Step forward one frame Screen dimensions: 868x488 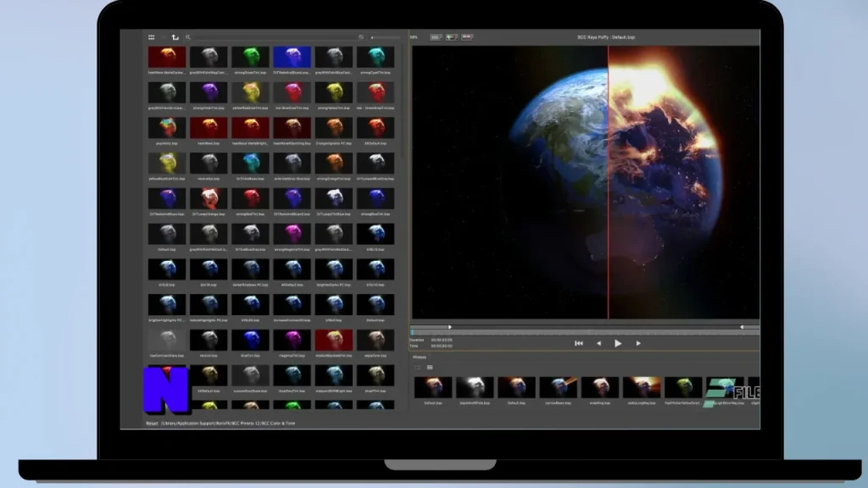coord(638,343)
